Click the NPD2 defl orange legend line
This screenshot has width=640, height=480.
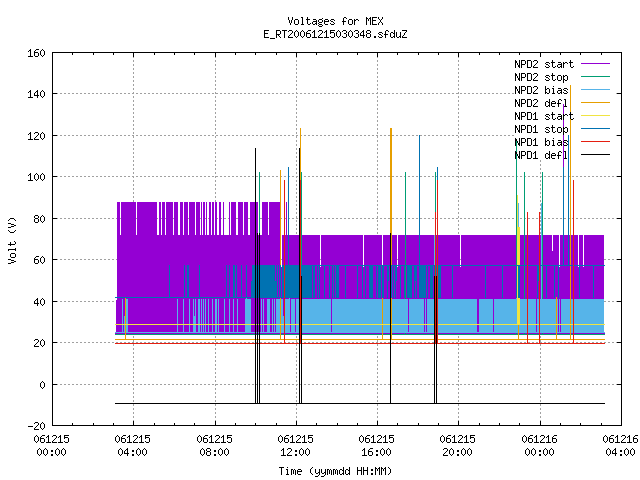click(595, 103)
